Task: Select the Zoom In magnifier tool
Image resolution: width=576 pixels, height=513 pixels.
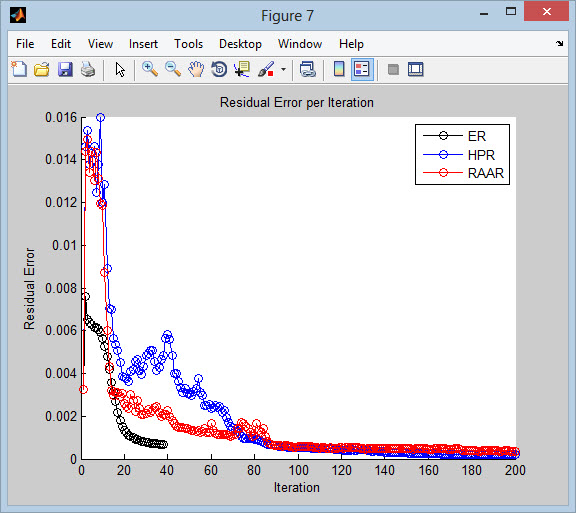Action: [150, 69]
